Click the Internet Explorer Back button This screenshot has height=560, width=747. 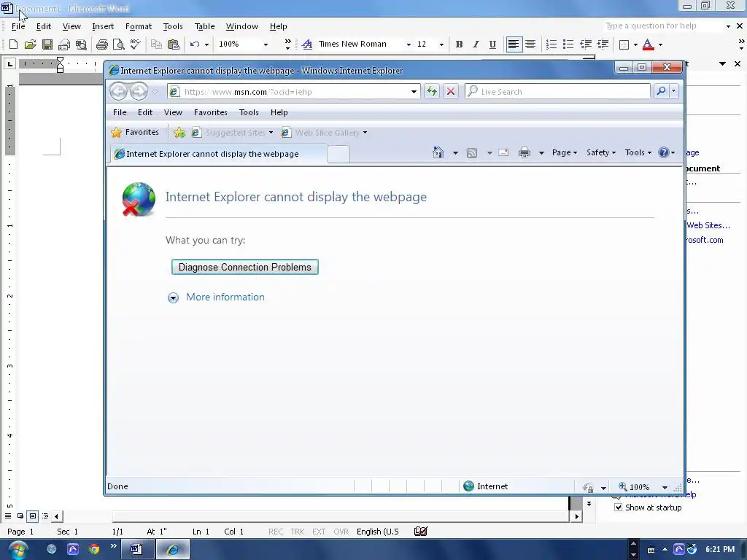point(118,91)
